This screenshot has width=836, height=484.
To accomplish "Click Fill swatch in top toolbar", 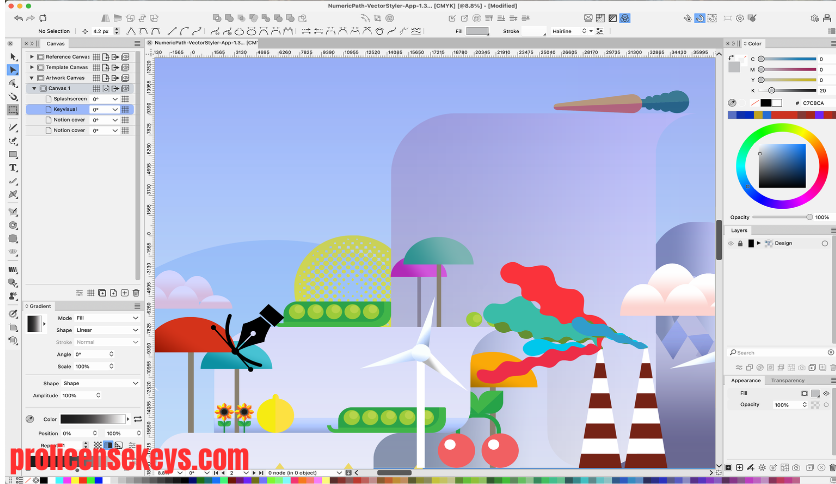I will (x=477, y=31).
